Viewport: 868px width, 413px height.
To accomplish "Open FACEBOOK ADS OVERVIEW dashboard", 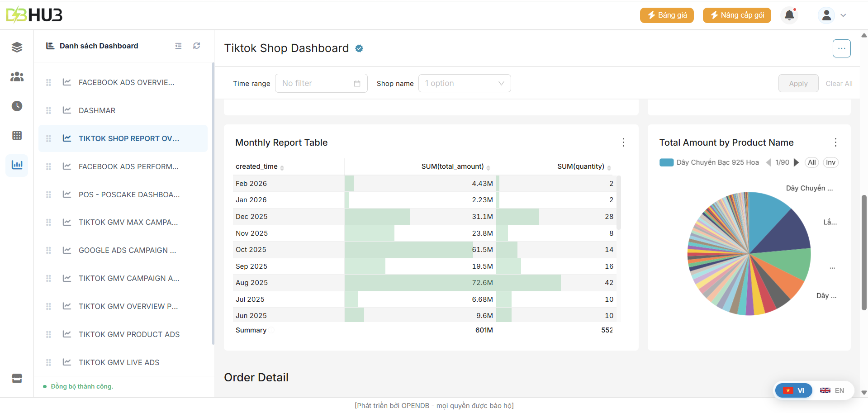I will click(126, 82).
